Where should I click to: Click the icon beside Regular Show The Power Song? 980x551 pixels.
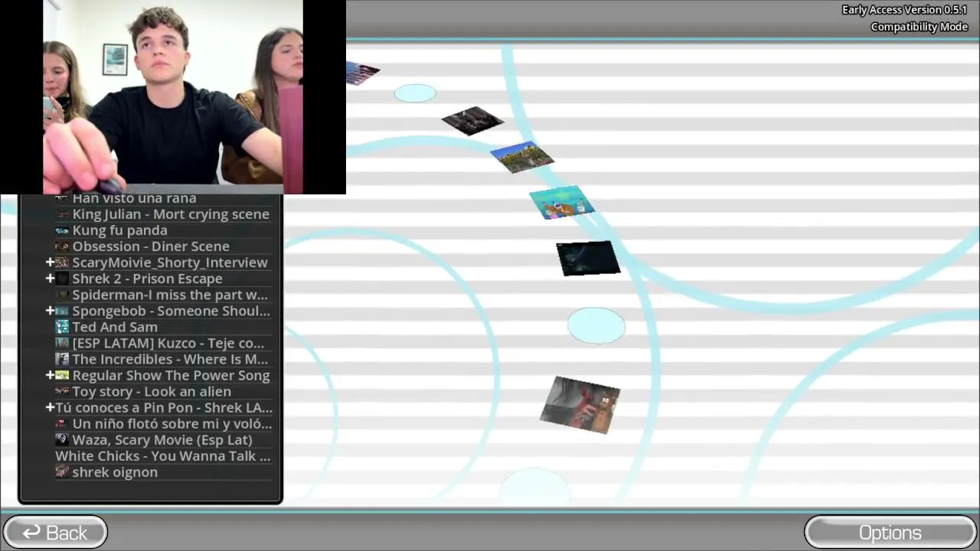[x=62, y=375]
